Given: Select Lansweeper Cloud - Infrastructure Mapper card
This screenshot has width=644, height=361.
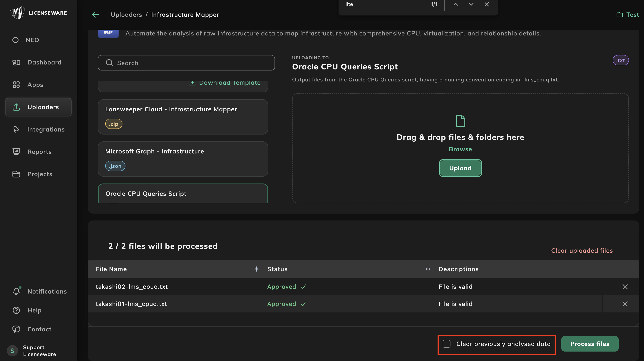Looking at the screenshot, I should pyautogui.click(x=183, y=117).
